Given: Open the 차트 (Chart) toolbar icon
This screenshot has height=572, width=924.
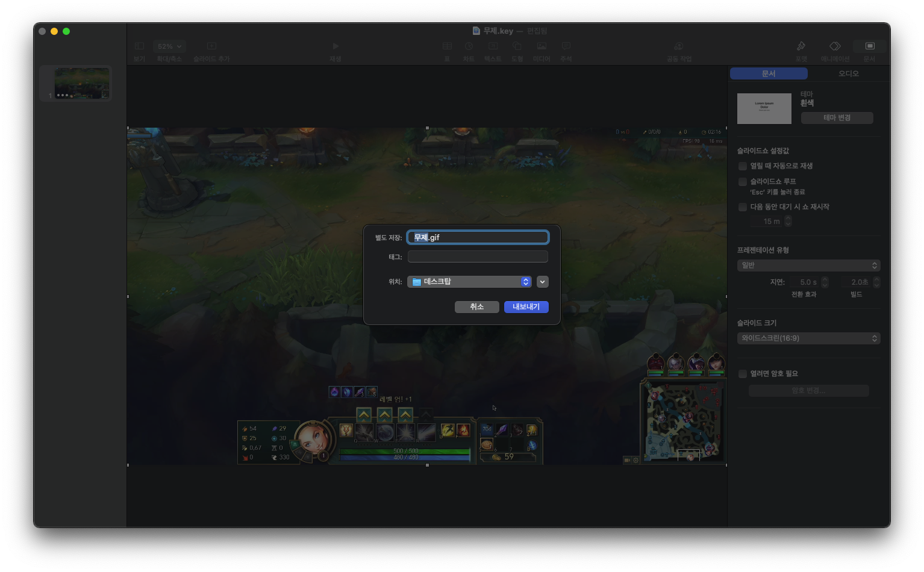Looking at the screenshot, I should [x=469, y=46].
